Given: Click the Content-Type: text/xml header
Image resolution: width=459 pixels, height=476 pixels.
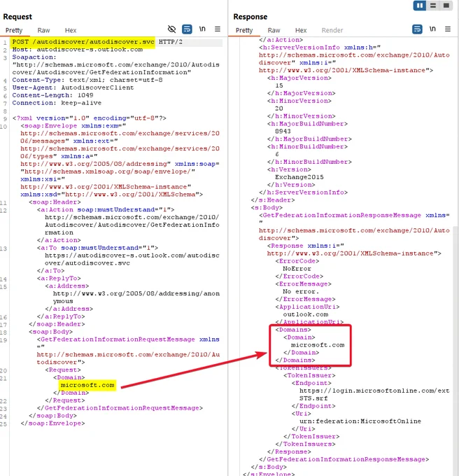Looking at the screenshot, I should point(87,80).
